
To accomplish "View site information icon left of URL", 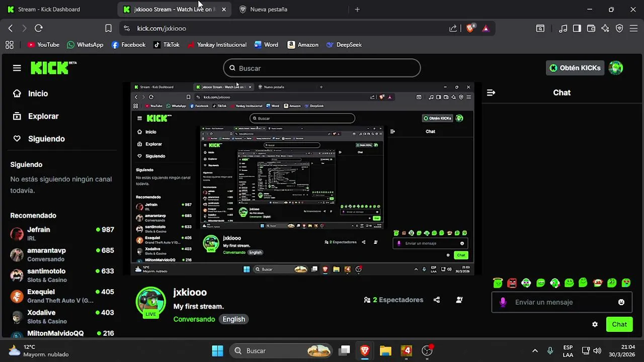I will 126,29.
